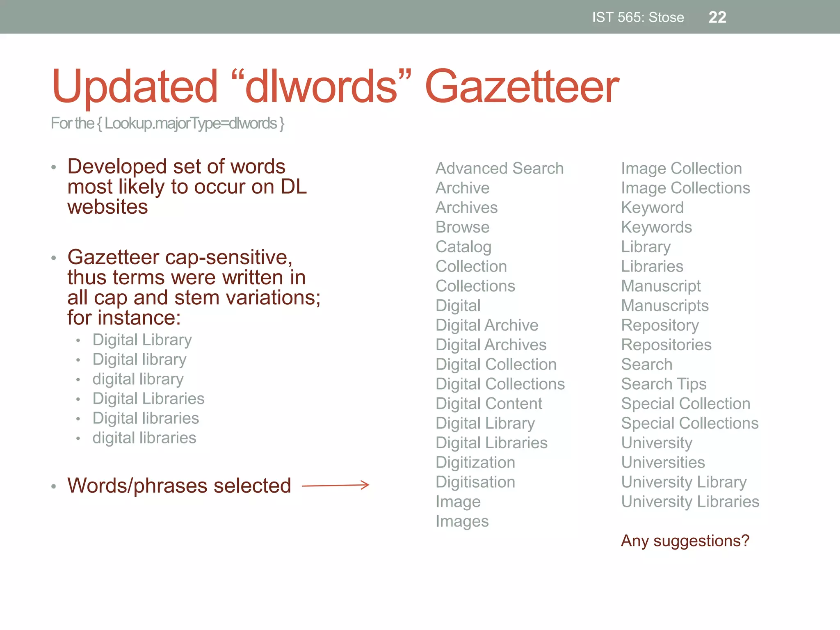The height and width of the screenshot is (630, 840).
Task: Click the 'University Libraries' entry
Action: point(690,502)
